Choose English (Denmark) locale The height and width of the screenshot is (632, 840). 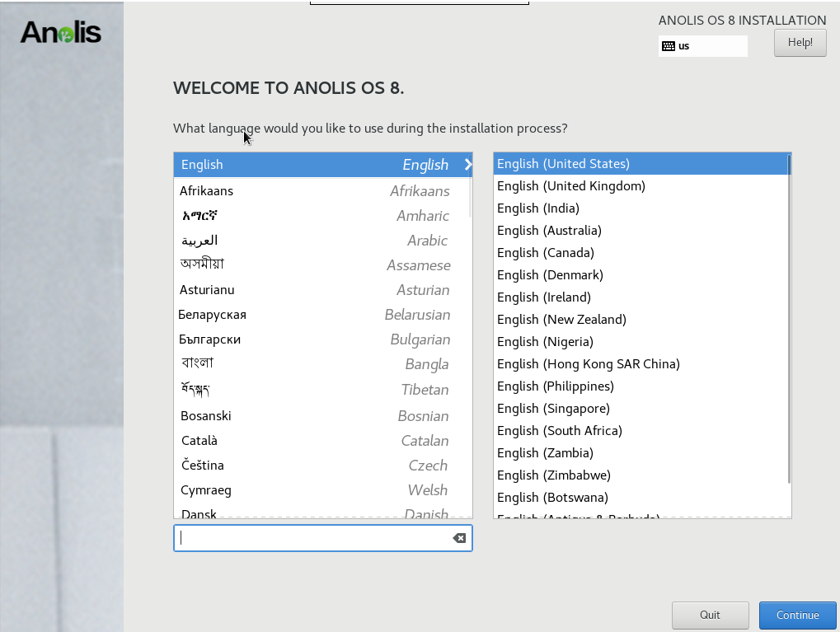pos(641,274)
